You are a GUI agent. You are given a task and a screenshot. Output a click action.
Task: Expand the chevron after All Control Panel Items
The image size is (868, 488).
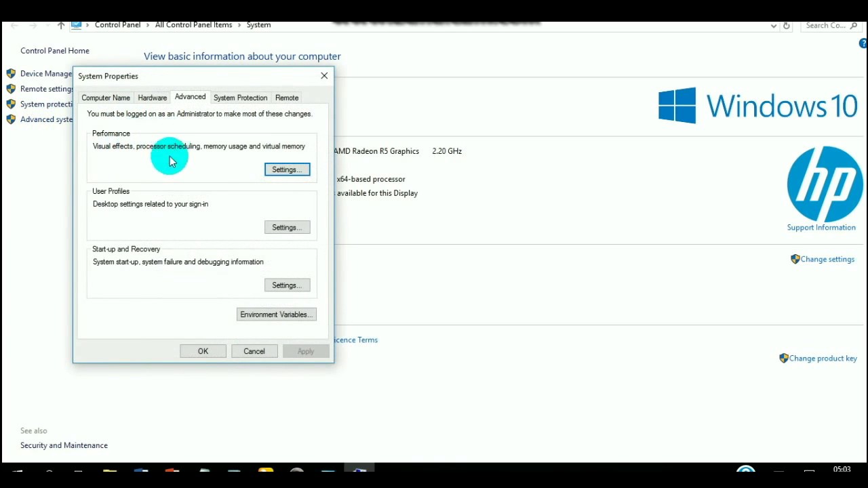(x=239, y=25)
